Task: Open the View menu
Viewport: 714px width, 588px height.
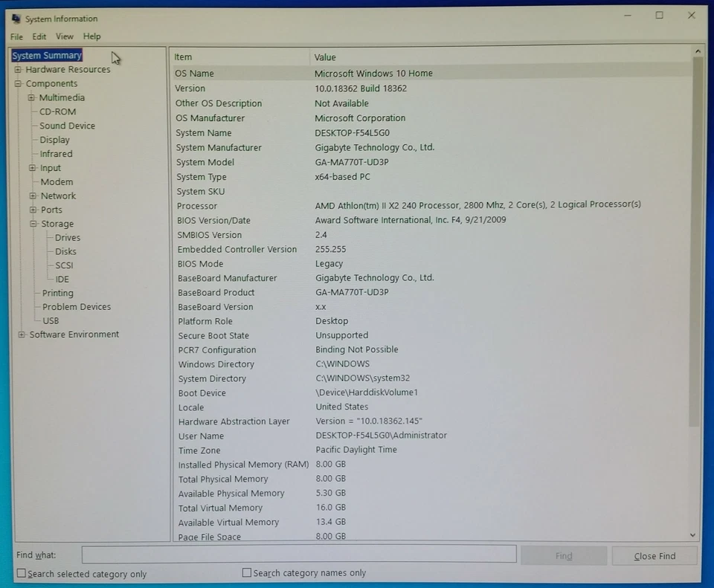Action: tap(64, 36)
